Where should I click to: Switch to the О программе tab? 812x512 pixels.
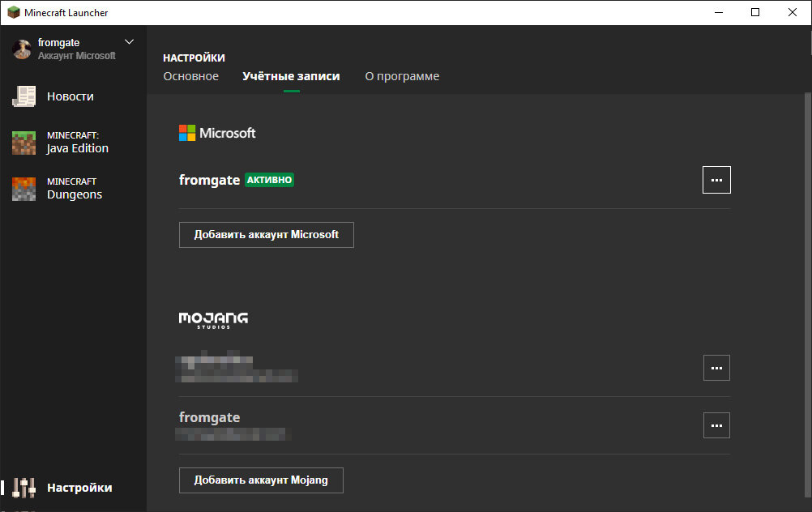tap(402, 77)
